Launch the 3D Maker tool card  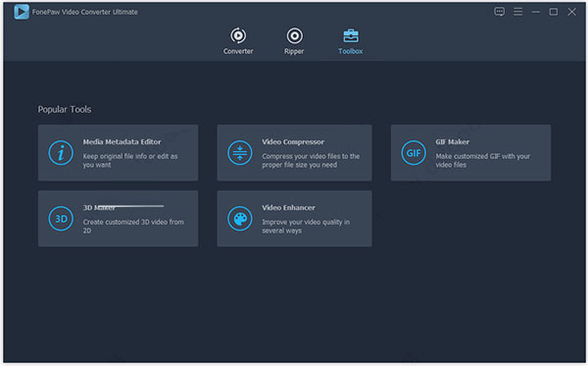(119, 219)
